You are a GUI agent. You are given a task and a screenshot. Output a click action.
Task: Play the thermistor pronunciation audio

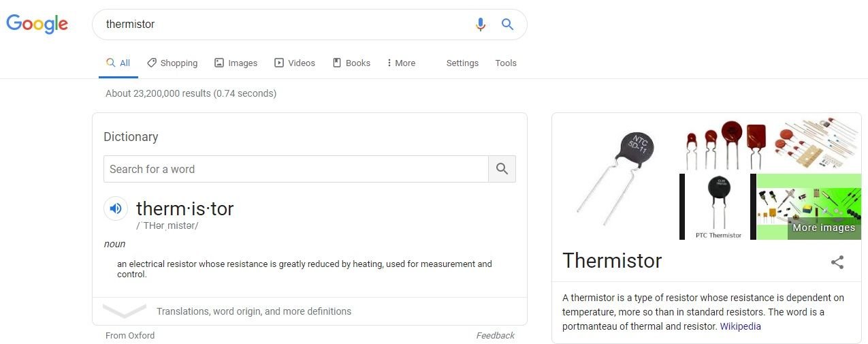[116, 208]
